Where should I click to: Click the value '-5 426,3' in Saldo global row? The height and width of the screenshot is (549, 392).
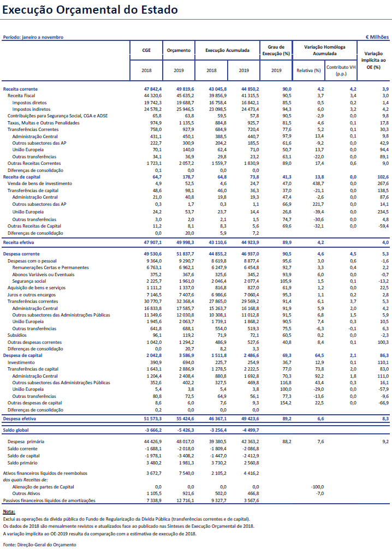185,430
